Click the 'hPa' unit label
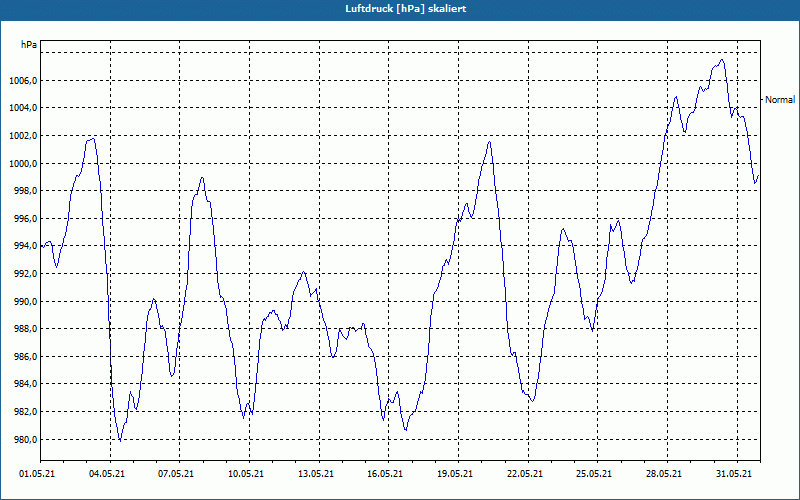This screenshot has height=500, width=800. [x=29, y=45]
